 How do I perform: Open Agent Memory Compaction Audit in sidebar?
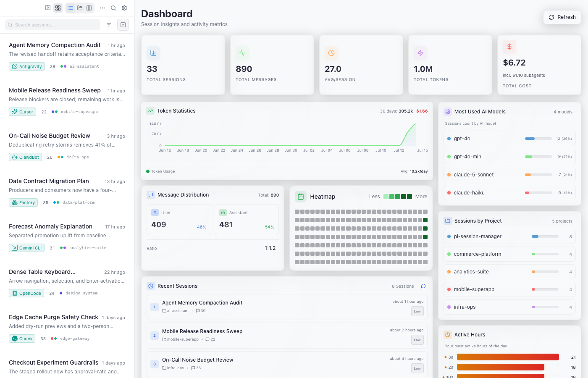pyautogui.click(x=67, y=56)
